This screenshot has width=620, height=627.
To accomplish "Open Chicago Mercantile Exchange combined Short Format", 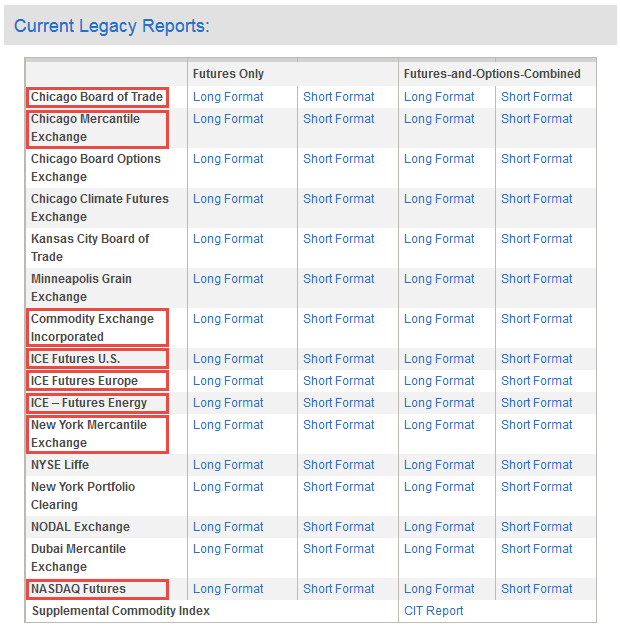I will point(536,119).
